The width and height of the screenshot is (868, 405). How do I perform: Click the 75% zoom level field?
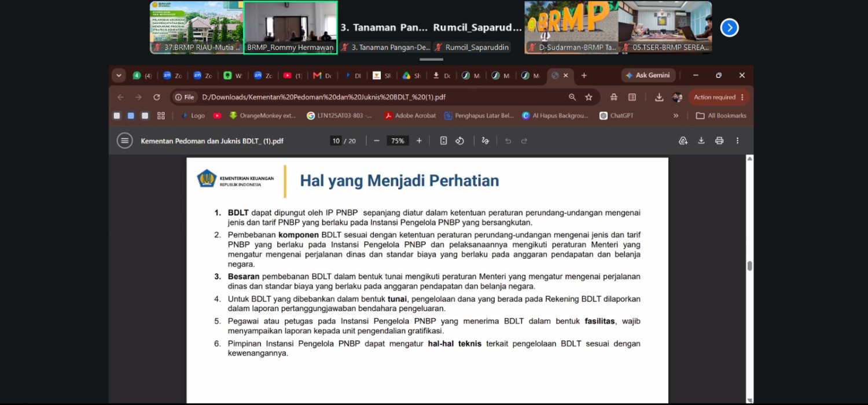(x=398, y=141)
